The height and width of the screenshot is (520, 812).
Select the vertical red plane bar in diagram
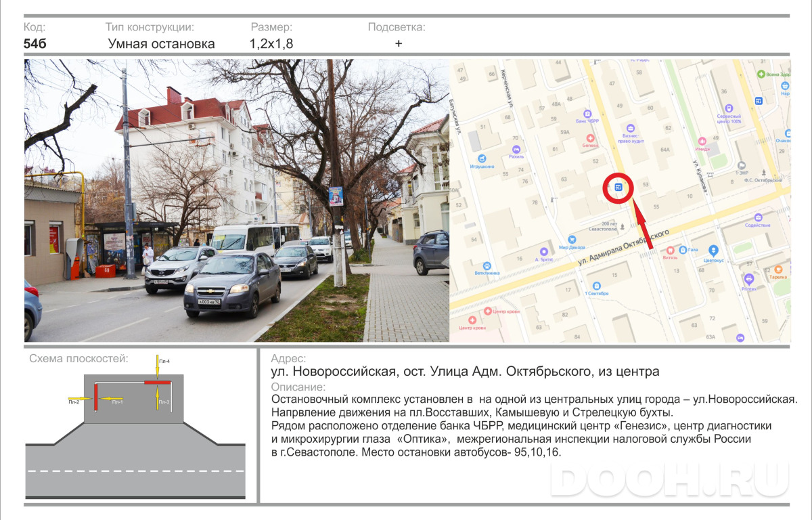(x=96, y=396)
